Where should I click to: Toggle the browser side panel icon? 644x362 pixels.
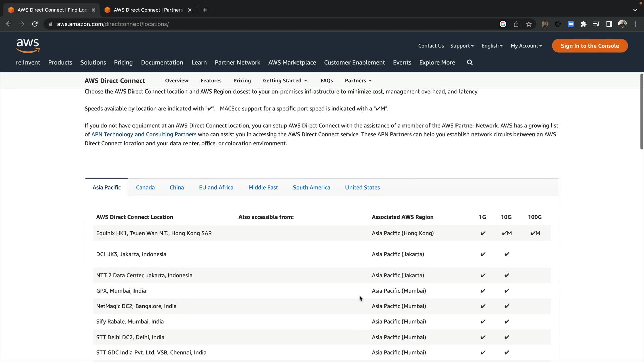click(609, 24)
